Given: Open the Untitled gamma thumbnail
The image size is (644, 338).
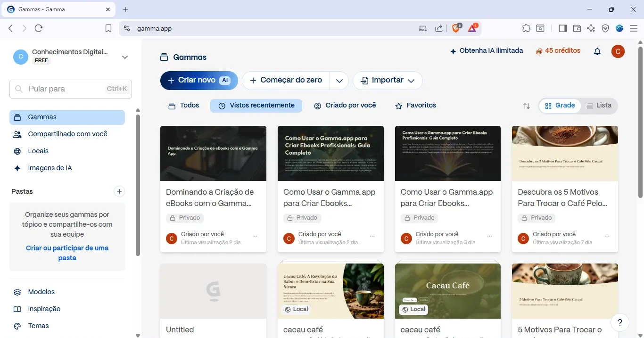Looking at the screenshot, I should 213,291.
